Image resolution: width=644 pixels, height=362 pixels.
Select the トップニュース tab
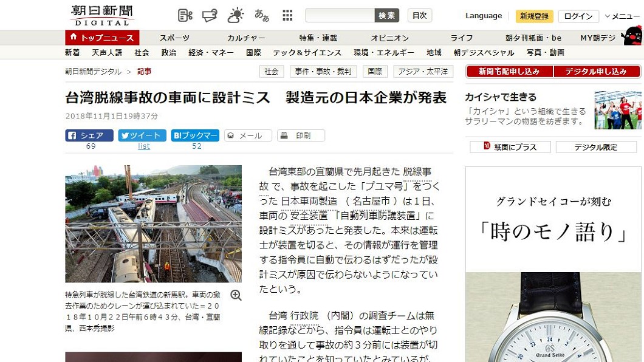pos(102,38)
